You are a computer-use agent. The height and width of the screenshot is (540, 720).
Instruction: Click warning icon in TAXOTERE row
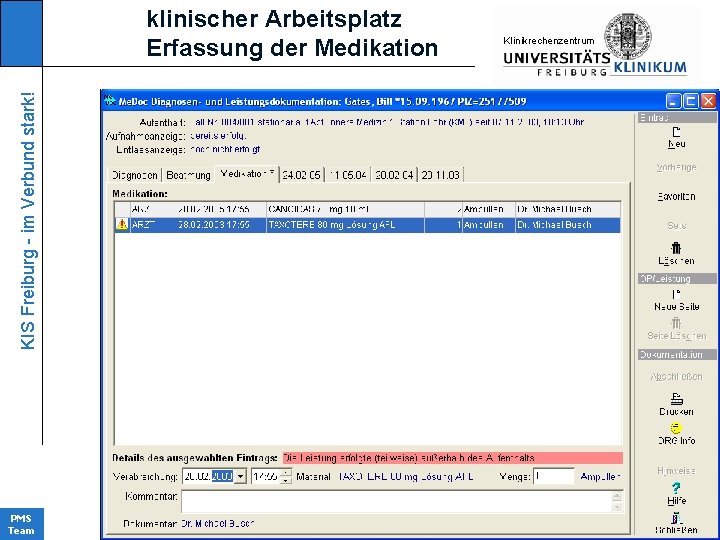pos(122,225)
